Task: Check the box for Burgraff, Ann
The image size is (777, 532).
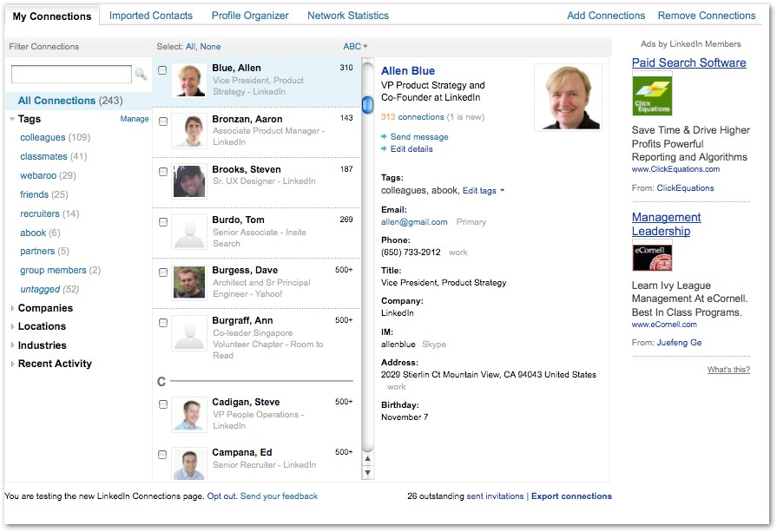Action: pyautogui.click(x=162, y=323)
